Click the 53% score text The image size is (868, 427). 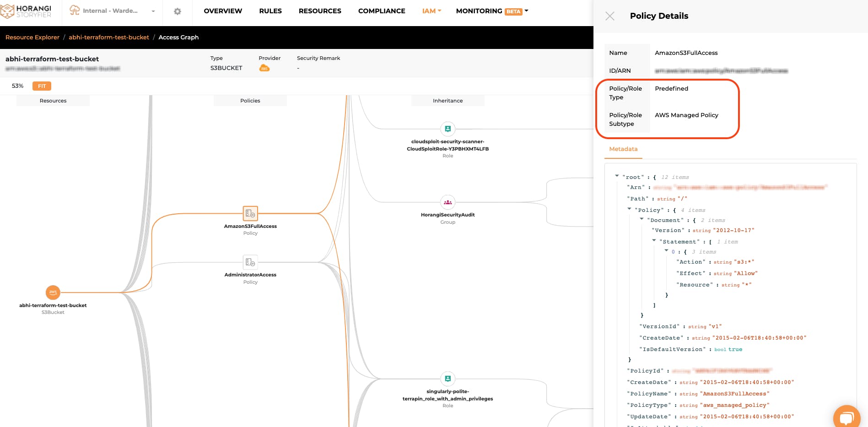[x=17, y=86]
